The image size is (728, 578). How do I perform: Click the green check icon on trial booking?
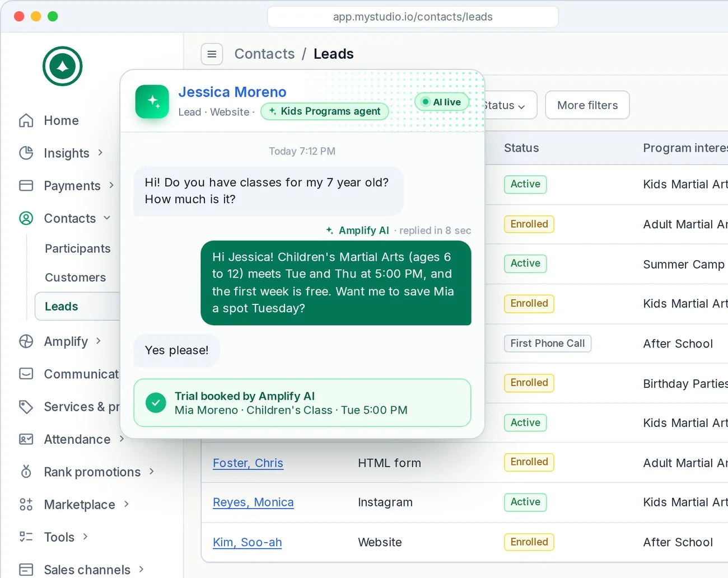tap(156, 403)
